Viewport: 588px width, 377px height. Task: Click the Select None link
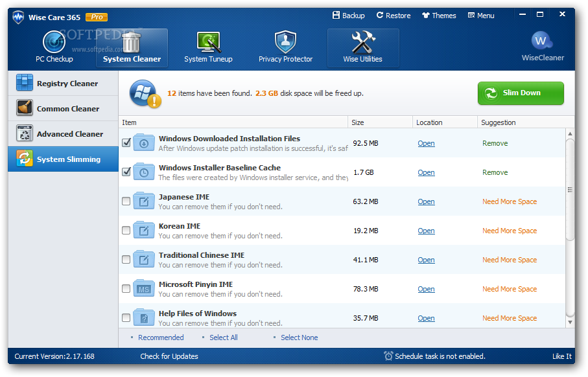(x=300, y=337)
